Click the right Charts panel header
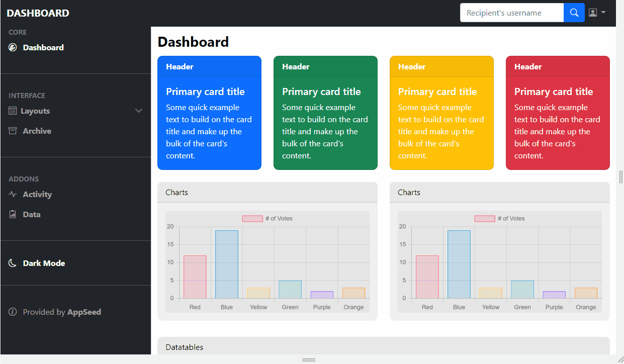Image resolution: width=624 pixels, height=364 pixels. tap(500, 193)
